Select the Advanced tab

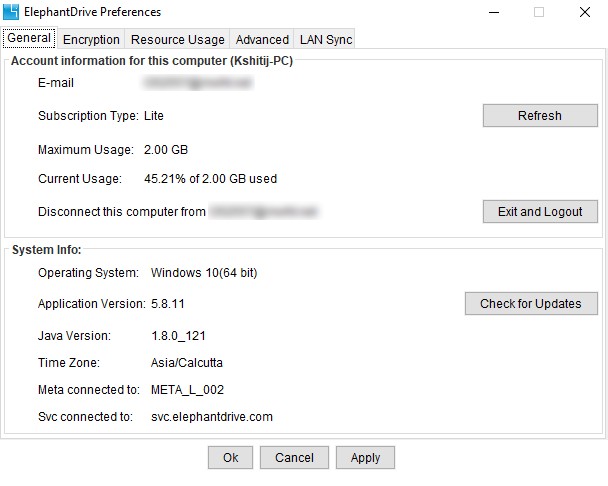coord(262,39)
